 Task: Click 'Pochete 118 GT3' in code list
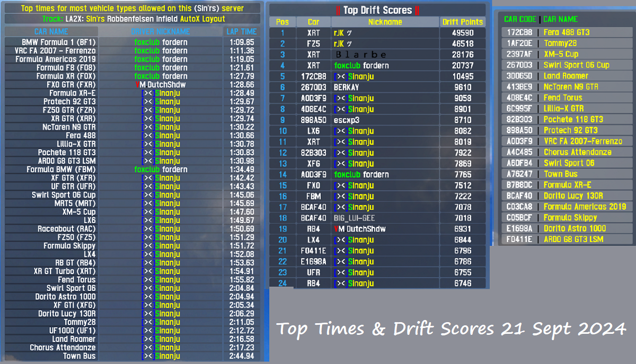573,119
